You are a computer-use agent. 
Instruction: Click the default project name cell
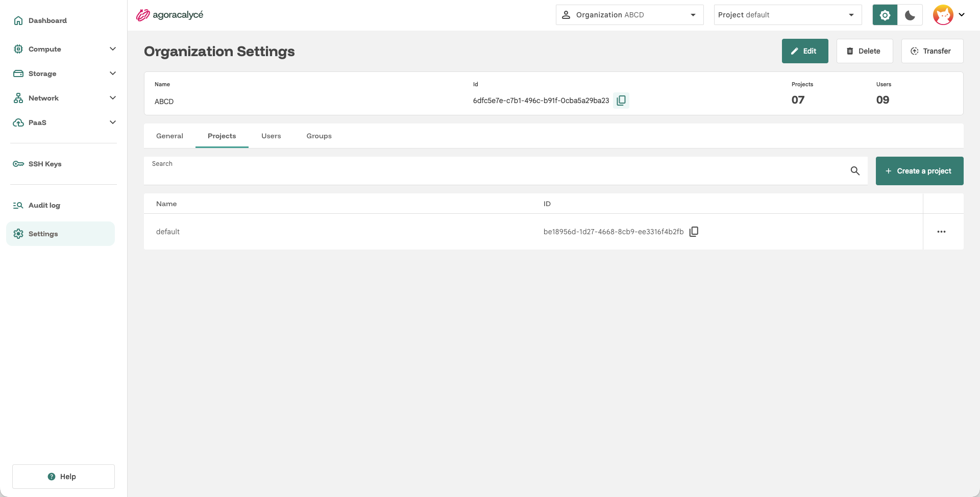(x=168, y=232)
